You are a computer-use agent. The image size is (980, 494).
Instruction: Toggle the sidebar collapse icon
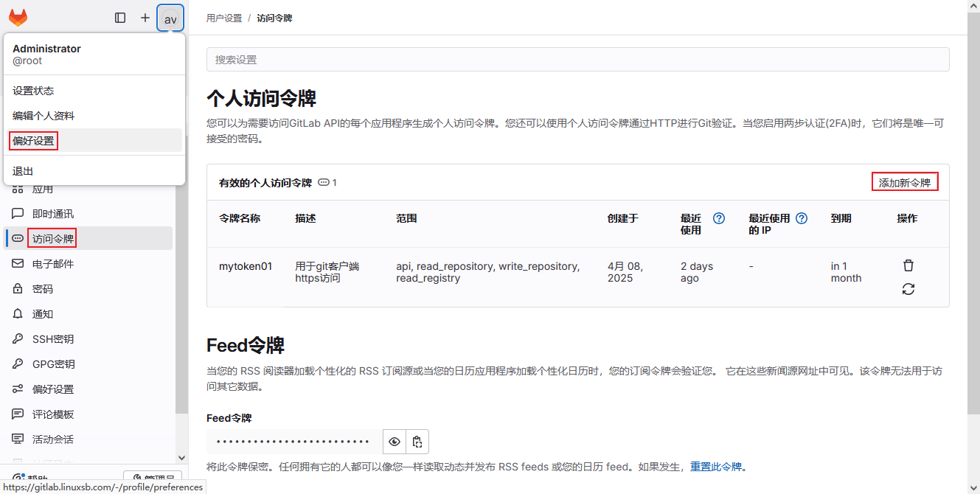pyautogui.click(x=120, y=18)
